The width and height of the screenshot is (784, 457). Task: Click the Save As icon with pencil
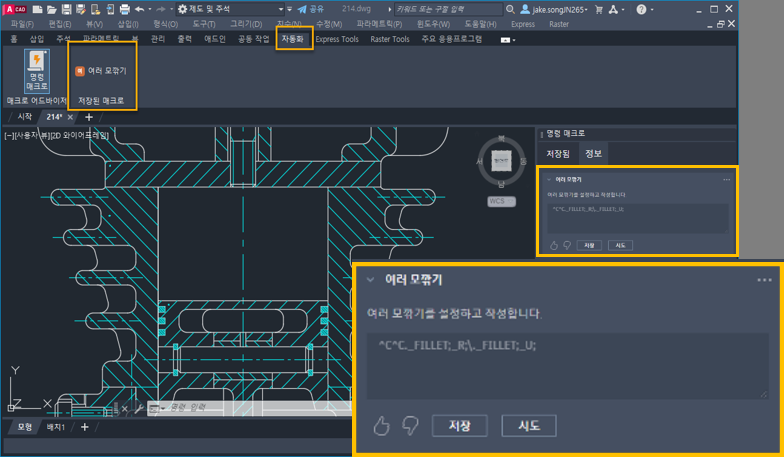[80, 9]
